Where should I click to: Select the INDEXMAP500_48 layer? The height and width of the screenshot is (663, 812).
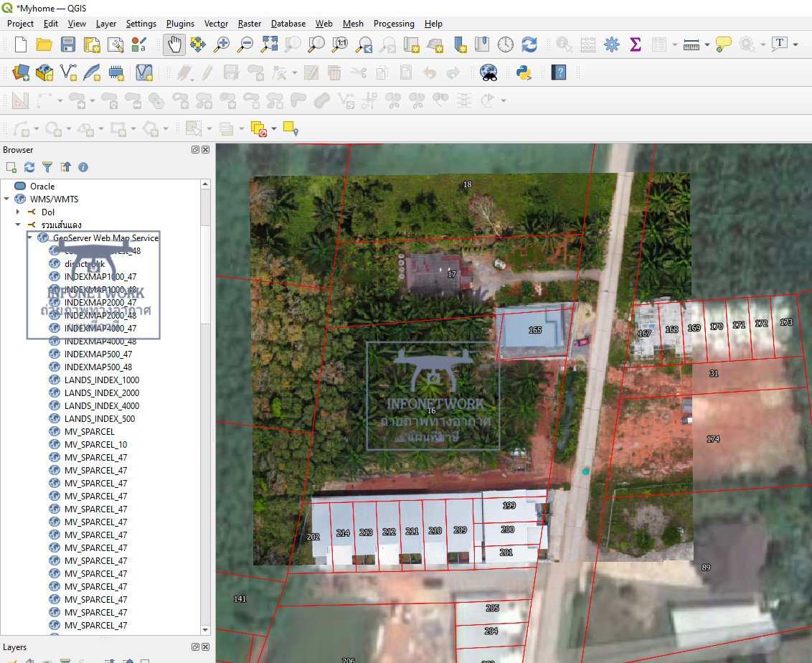(98, 367)
